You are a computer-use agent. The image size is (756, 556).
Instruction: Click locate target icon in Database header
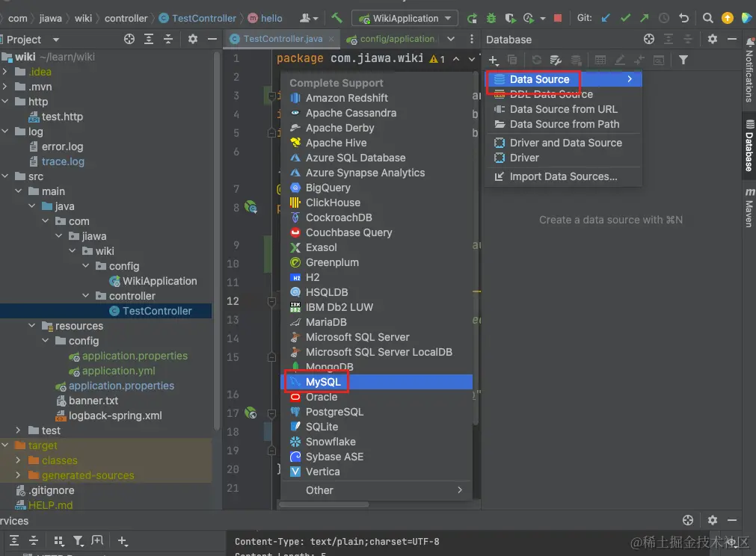(x=649, y=39)
